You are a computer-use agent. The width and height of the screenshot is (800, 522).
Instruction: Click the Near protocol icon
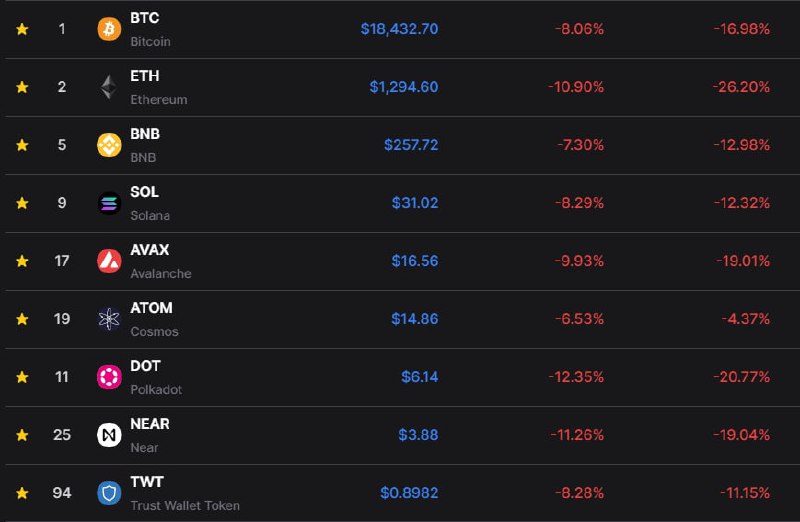click(x=109, y=435)
